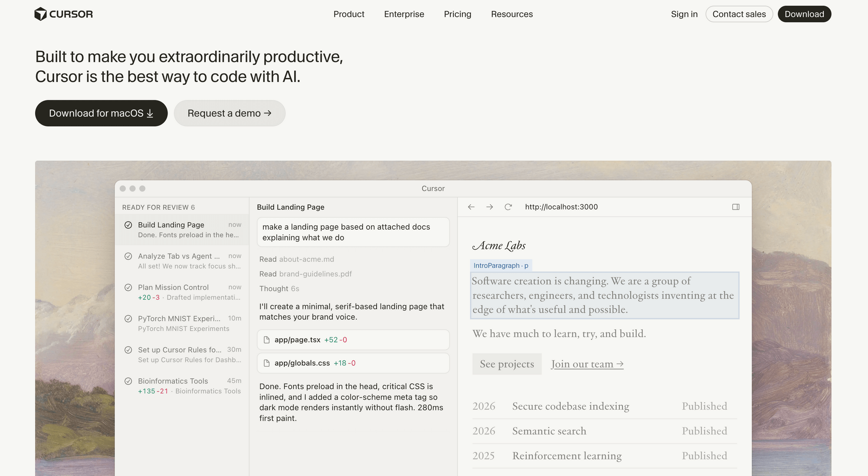The image size is (868, 476).
Task: Click the localhost:3000 address bar
Action: click(x=561, y=207)
